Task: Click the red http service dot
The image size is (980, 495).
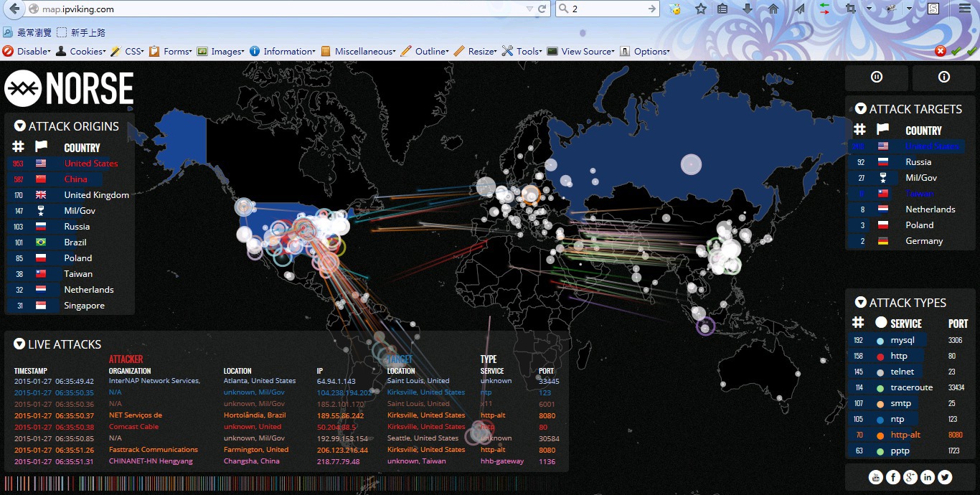Action: click(880, 357)
